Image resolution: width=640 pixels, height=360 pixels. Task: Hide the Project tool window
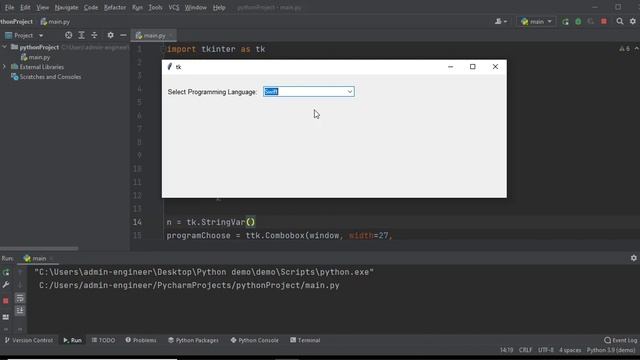tap(123, 36)
